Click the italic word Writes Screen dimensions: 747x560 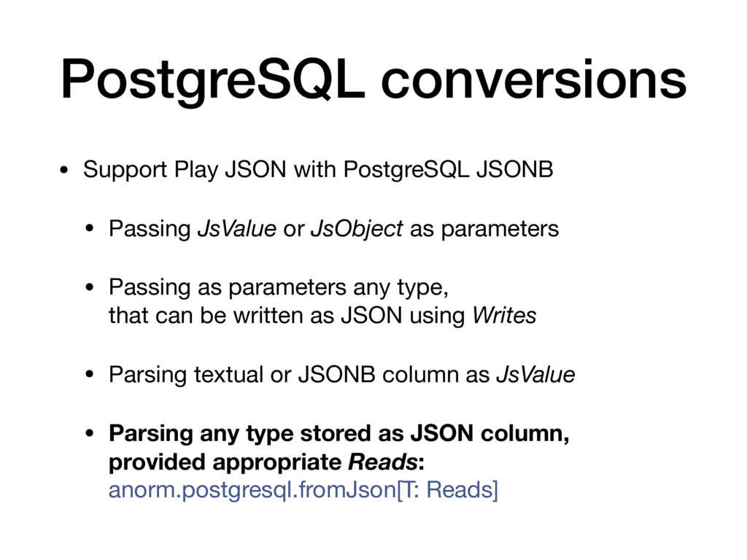coord(504,316)
